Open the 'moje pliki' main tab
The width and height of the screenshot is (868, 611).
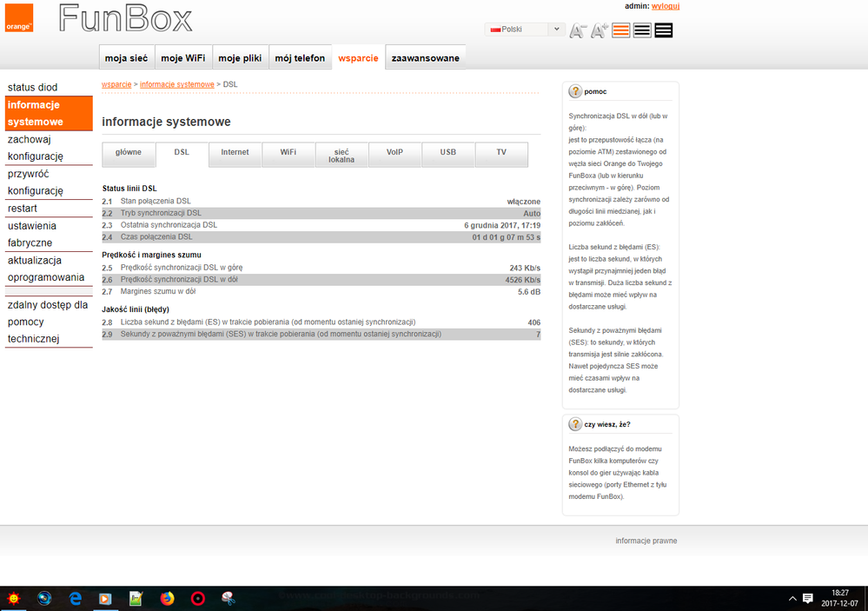click(241, 57)
